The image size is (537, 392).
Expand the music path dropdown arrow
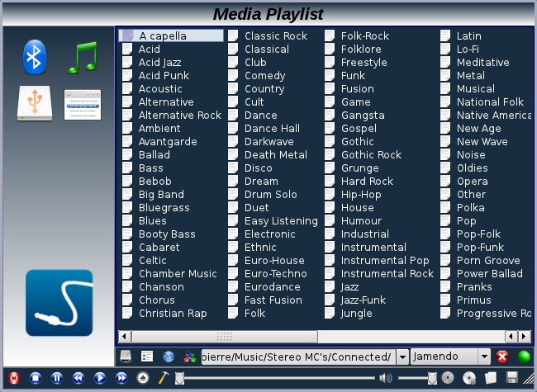point(402,357)
